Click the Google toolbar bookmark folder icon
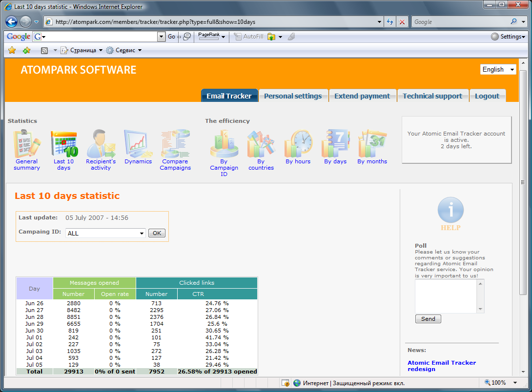The width and height of the screenshot is (532, 392). (271, 37)
